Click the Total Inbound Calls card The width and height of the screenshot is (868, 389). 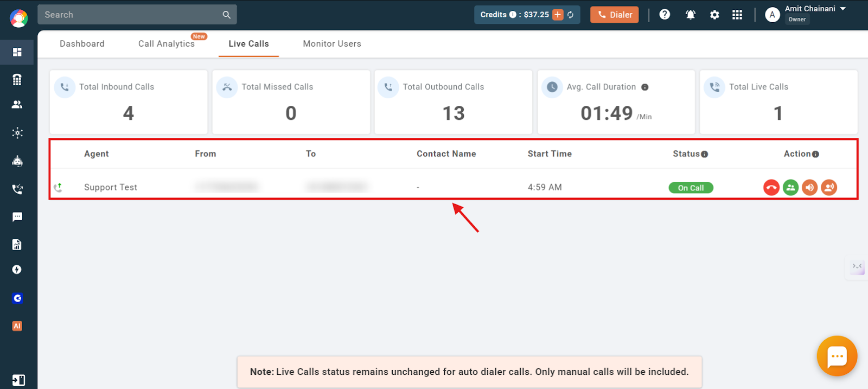coord(129,102)
